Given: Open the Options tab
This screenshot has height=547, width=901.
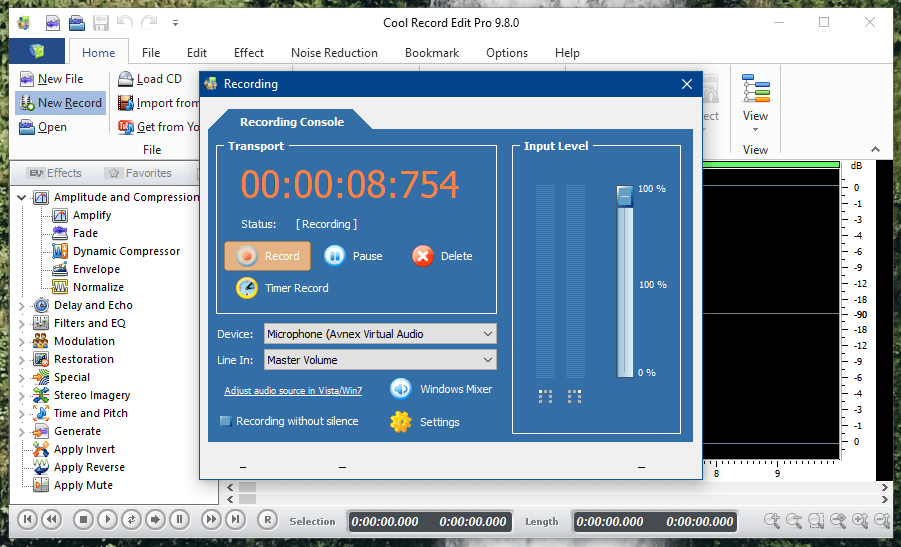Looking at the screenshot, I should coord(507,53).
